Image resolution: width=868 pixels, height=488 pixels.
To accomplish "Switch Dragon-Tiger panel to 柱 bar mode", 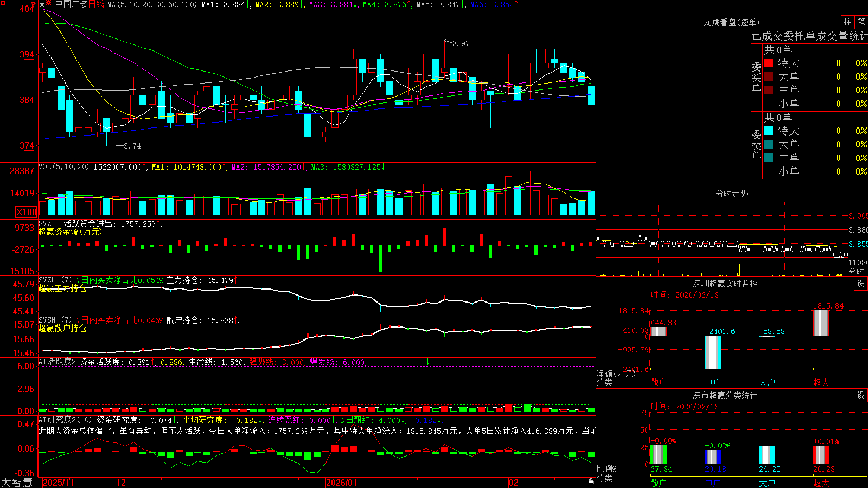I will pos(847,22).
